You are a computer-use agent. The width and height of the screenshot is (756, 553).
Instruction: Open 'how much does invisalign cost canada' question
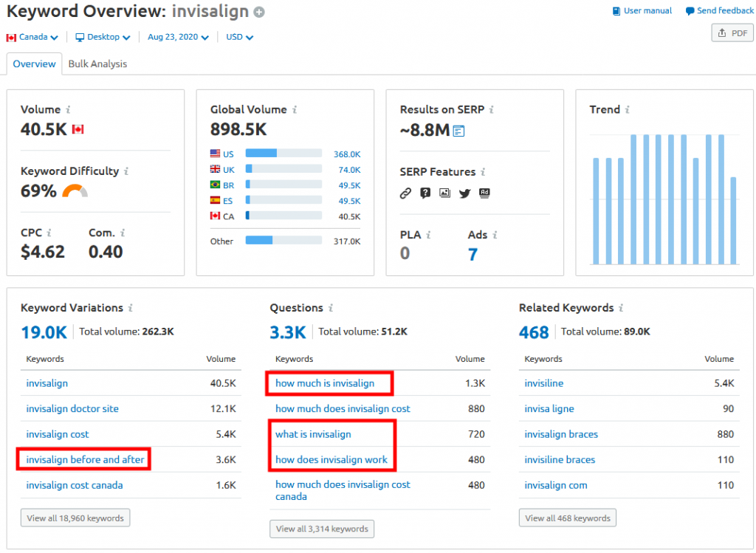coord(343,491)
